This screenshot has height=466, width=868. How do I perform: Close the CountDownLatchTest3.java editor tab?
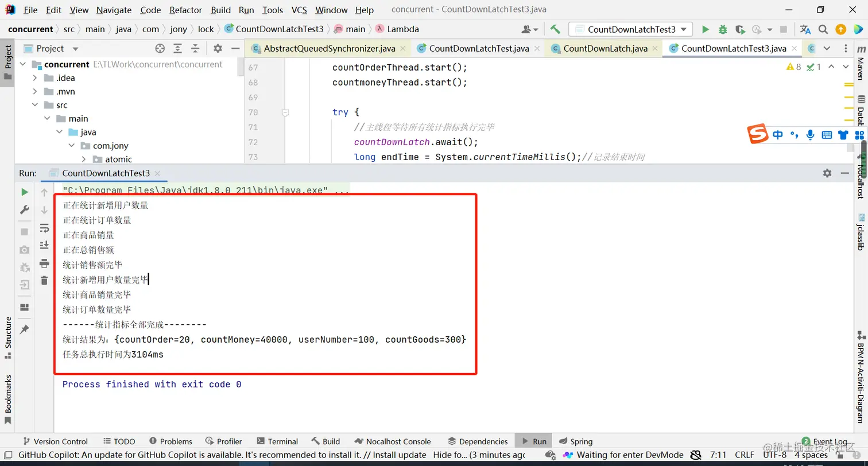(x=796, y=49)
